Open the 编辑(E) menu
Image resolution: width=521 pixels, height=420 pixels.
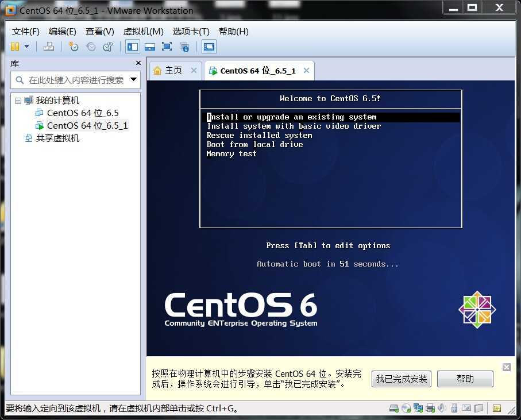63,32
